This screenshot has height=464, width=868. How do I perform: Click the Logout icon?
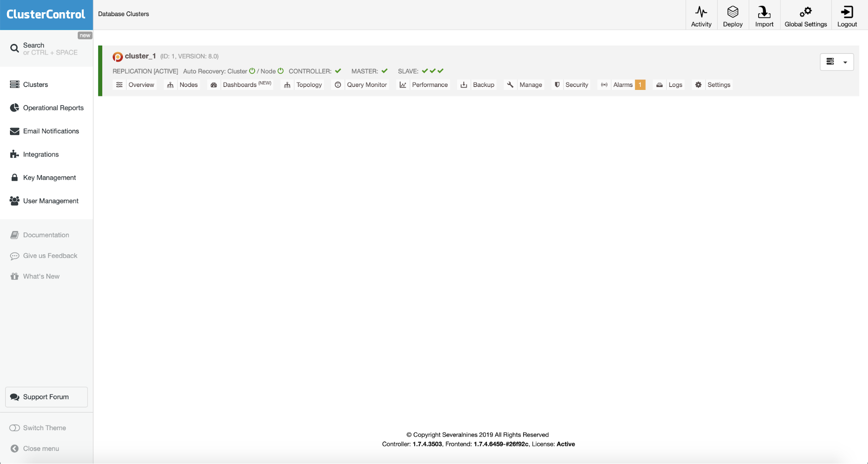847,12
